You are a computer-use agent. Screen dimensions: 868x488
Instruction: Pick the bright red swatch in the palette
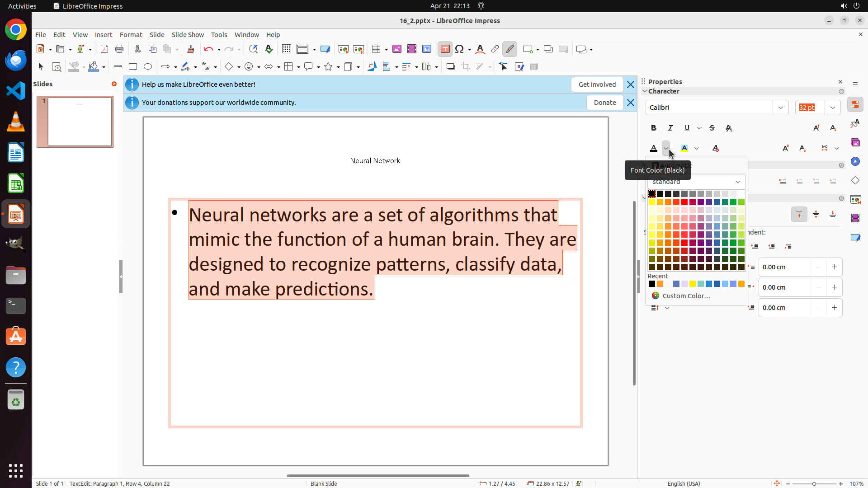pos(684,202)
